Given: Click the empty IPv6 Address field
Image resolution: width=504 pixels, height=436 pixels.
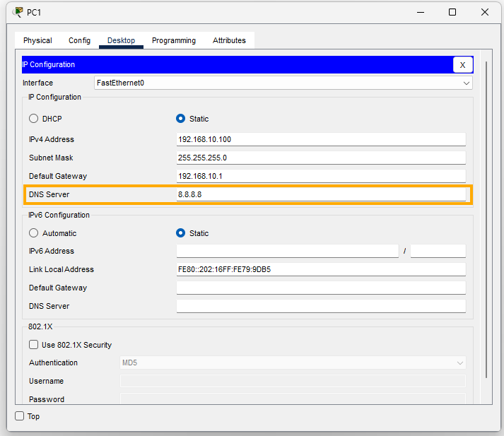Looking at the screenshot, I should (288, 251).
